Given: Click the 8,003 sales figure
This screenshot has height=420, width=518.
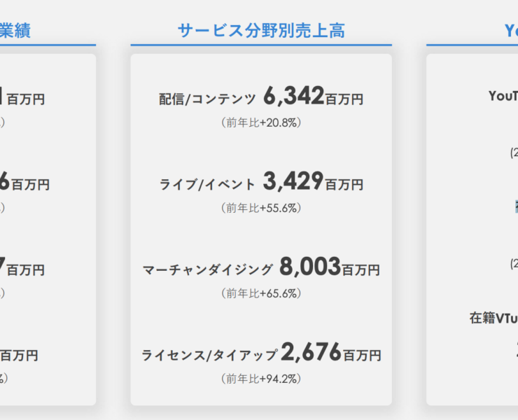Looking at the screenshot, I should pyautogui.click(x=310, y=266).
